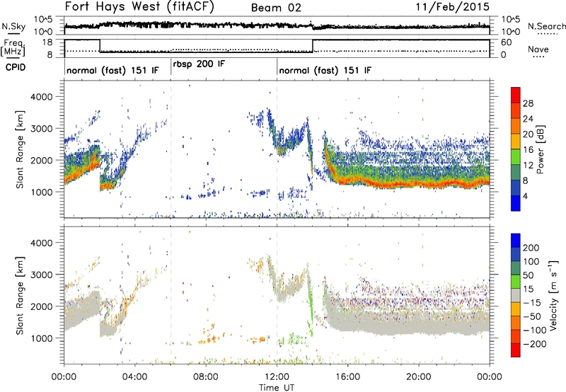Click the '16' power colorbar tick

[528, 150]
